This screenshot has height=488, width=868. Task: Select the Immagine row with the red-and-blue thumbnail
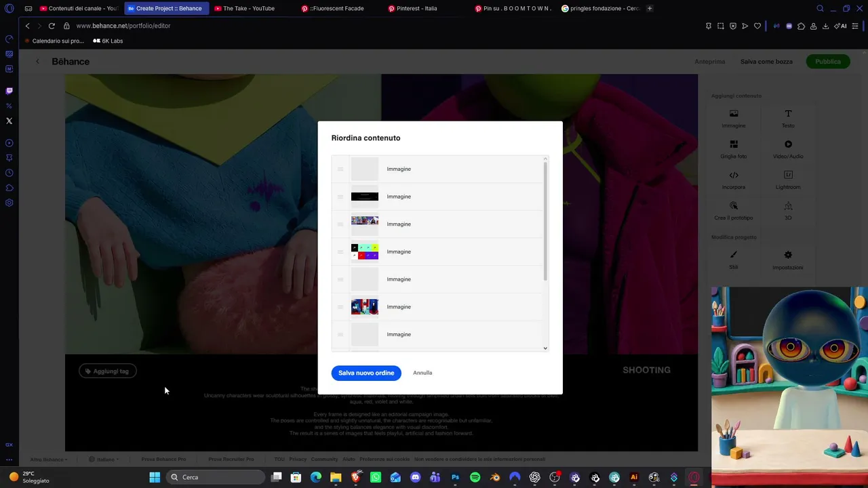click(437, 307)
